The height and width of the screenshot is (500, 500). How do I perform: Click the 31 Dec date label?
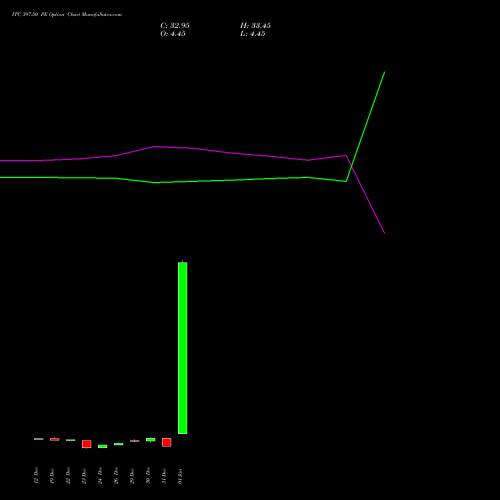(164, 476)
